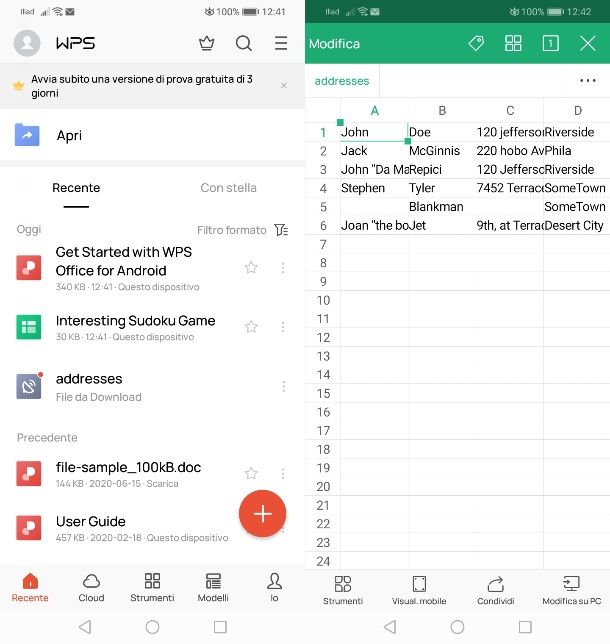
Task: Tap Android home button under spreadsheet
Action: click(457, 627)
